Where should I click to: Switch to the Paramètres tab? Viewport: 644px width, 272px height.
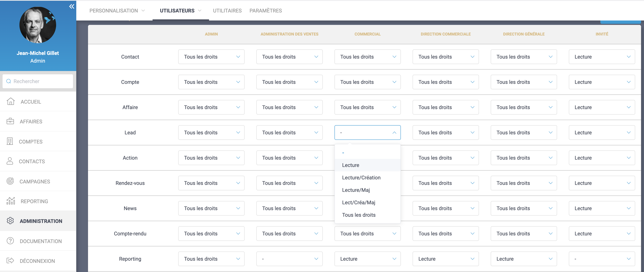coord(266,11)
